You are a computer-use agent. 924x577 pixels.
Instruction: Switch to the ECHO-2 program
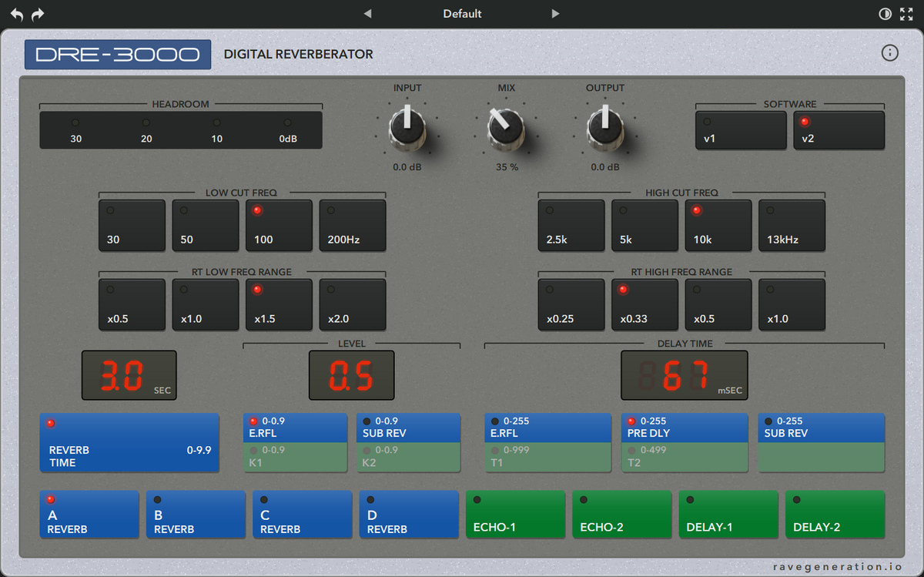pyautogui.click(x=622, y=515)
